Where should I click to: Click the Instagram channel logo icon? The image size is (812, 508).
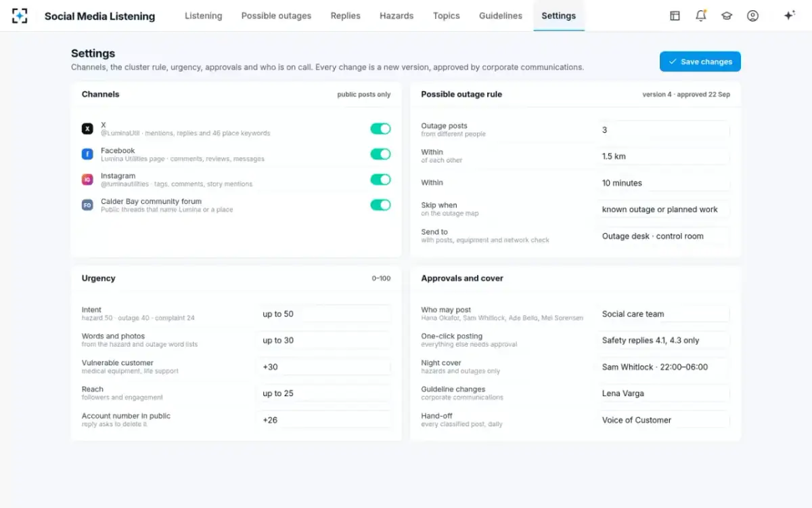click(87, 179)
